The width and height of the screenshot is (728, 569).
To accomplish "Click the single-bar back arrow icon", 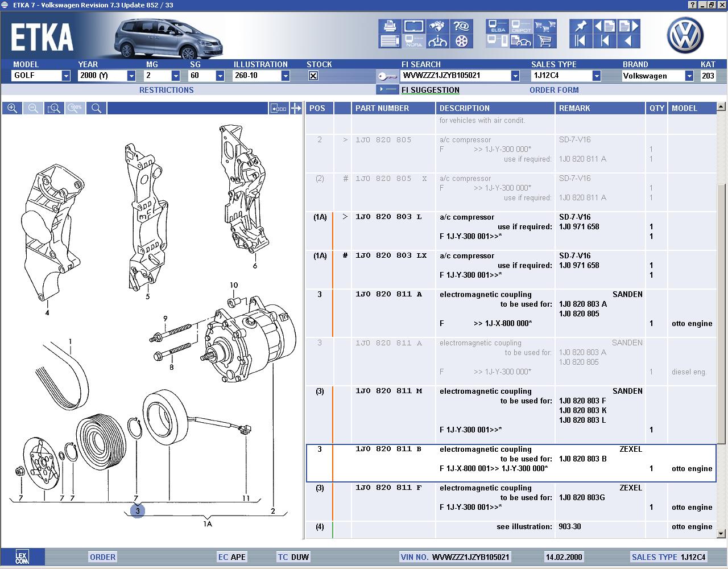I will pyautogui.click(x=605, y=41).
